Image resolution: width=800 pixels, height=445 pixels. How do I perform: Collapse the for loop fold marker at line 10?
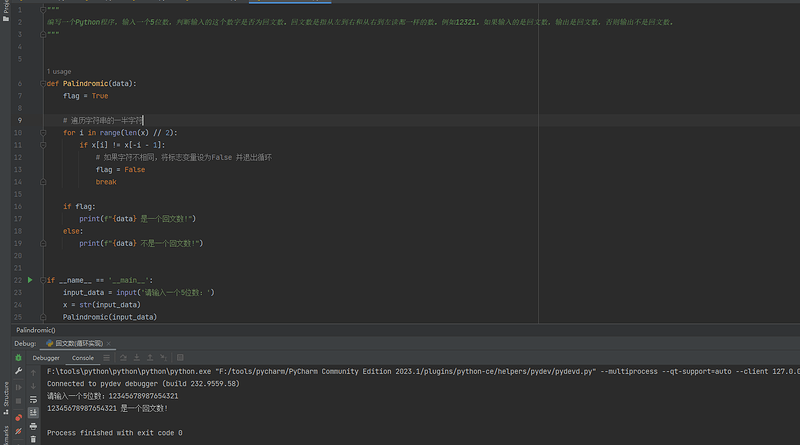[x=43, y=133]
